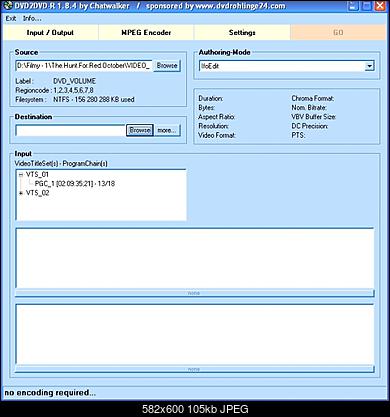390x417 pixels.
Task: Click the lower progress bar labeled none
Action: point(195,369)
